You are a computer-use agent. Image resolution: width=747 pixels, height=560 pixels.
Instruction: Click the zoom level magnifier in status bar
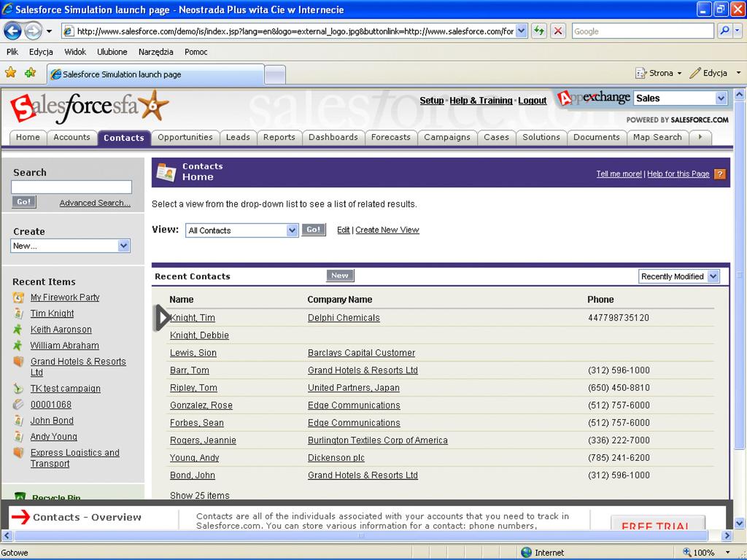[x=687, y=553]
